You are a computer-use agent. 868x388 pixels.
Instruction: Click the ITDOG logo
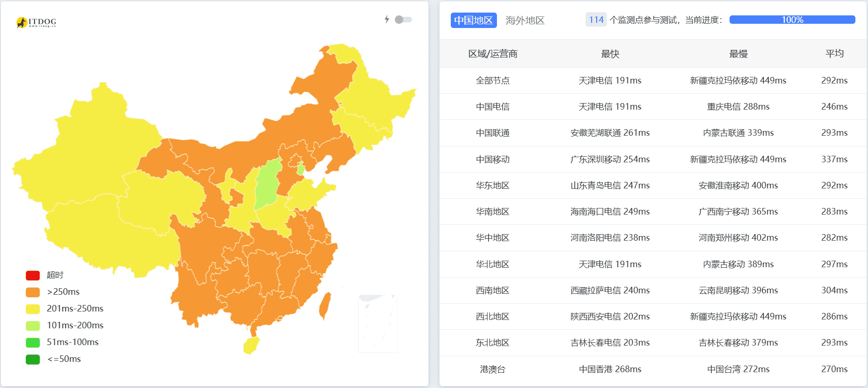(36, 22)
